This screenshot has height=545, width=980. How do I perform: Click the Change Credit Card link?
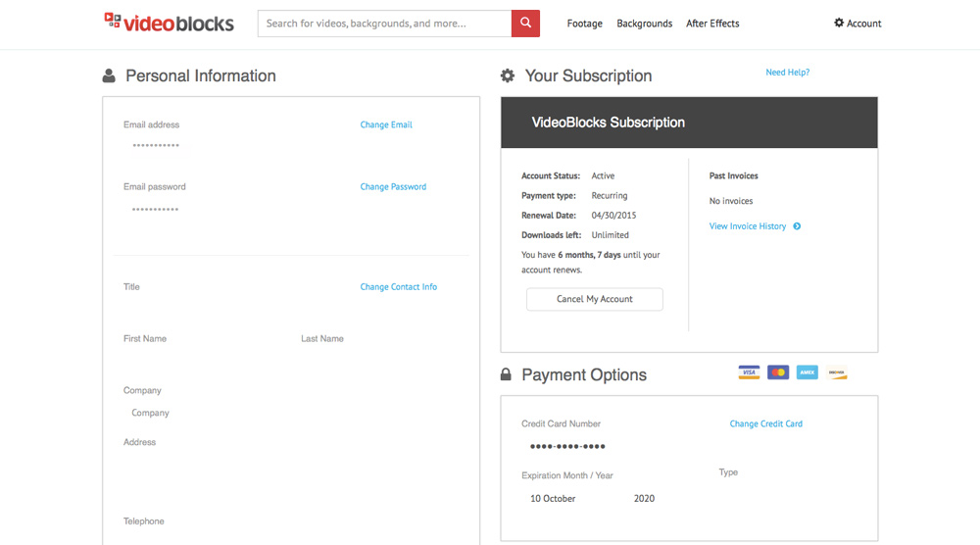click(x=765, y=423)
